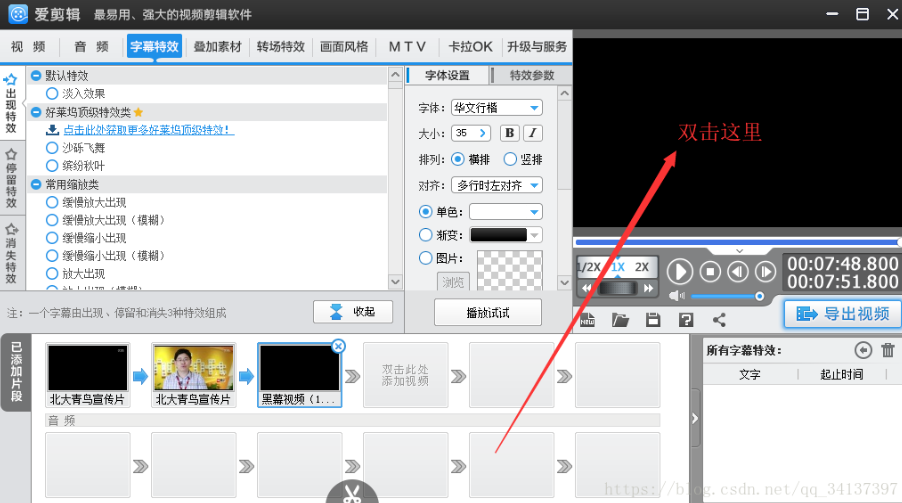Switch to the 转场特效 tab

coord(281,47)
